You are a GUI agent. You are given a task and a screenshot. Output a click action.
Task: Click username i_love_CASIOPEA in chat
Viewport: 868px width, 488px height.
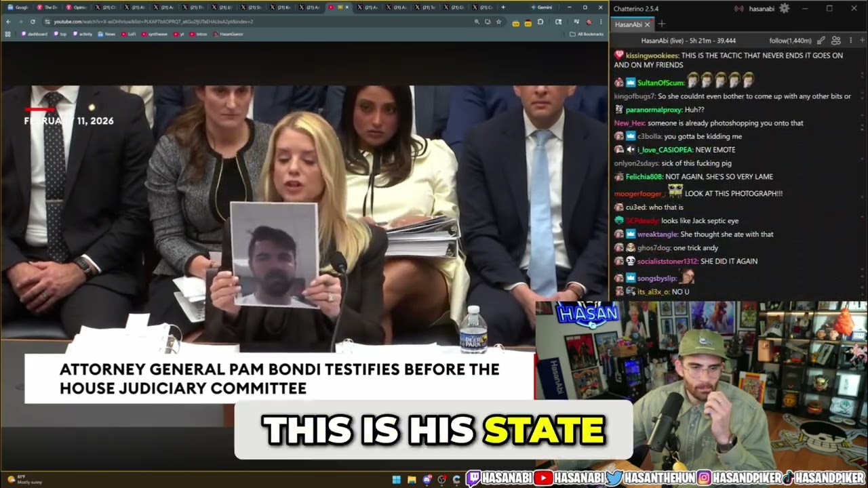(x=665, y=150)
